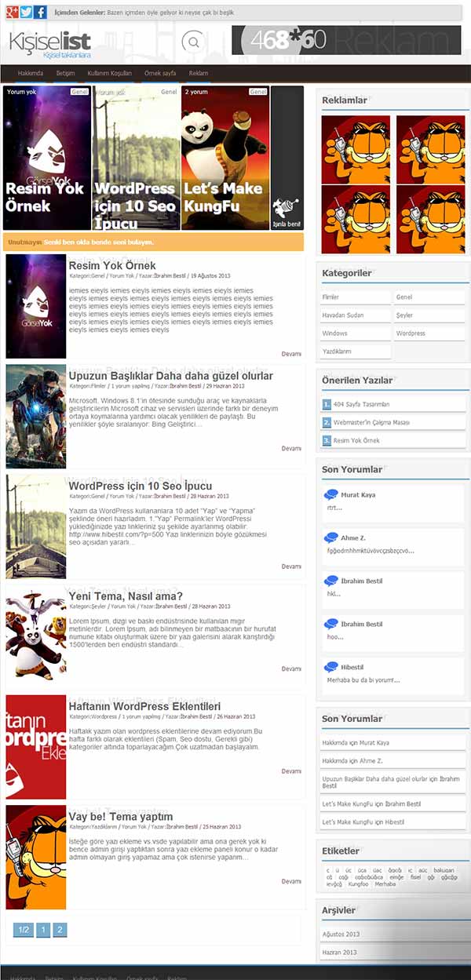Open post title Yeni Tema, Nasıl ama?

coord(125,596)
